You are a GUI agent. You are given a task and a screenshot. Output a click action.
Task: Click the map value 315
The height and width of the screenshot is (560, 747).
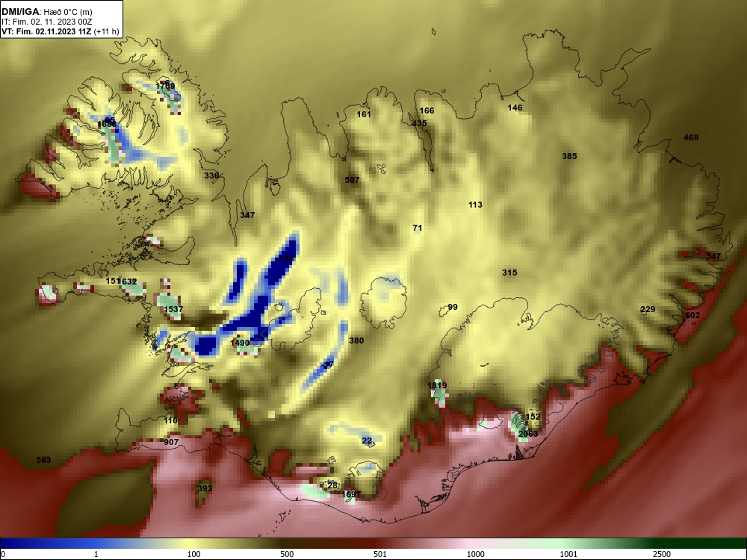pyautogui.click(x=509, y=273)
